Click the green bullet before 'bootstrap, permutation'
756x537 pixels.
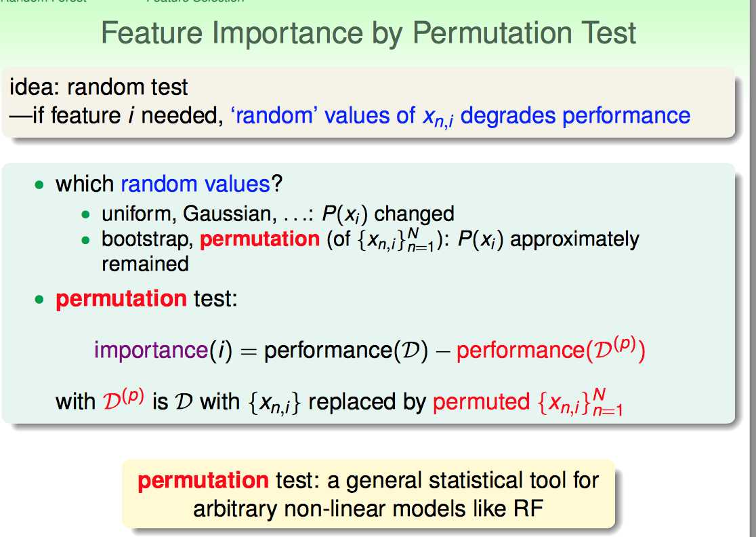click(86, 239)
